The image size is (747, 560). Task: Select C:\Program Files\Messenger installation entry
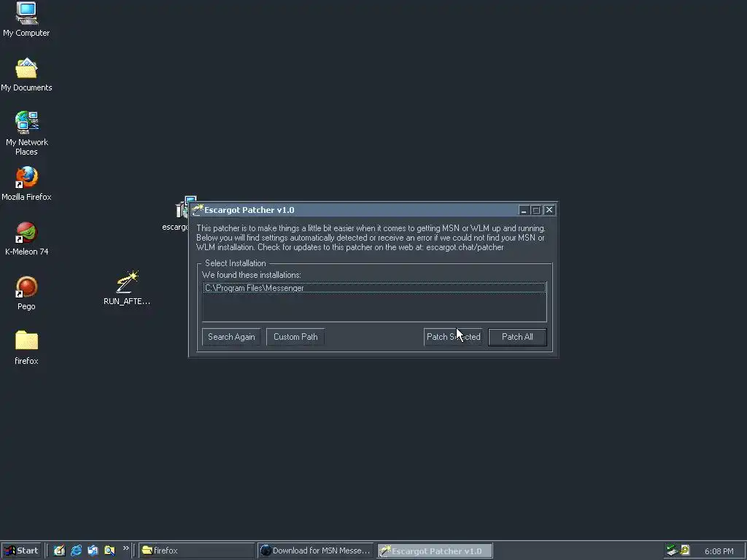[374, 288]
